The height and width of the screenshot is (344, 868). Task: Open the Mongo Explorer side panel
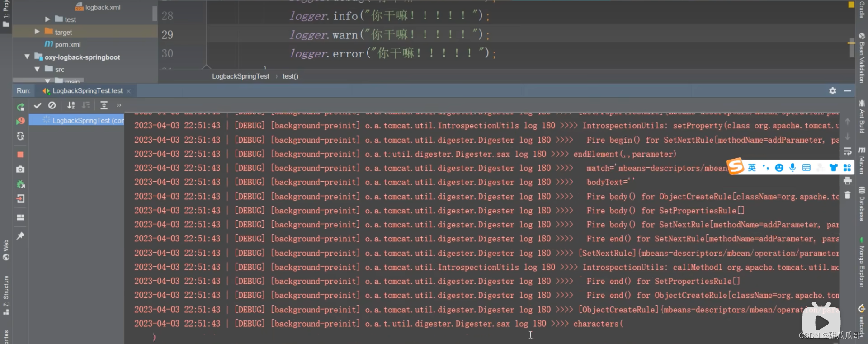[x=862, y=262]
